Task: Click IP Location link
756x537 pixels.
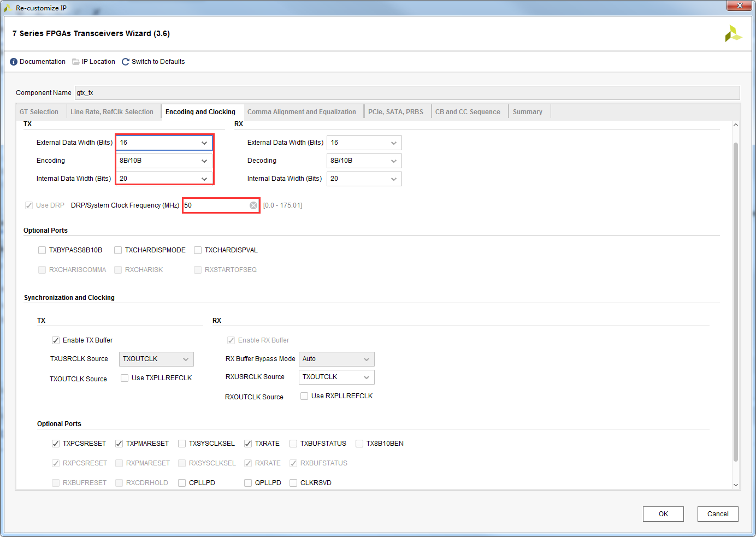Action: (98, 62)
